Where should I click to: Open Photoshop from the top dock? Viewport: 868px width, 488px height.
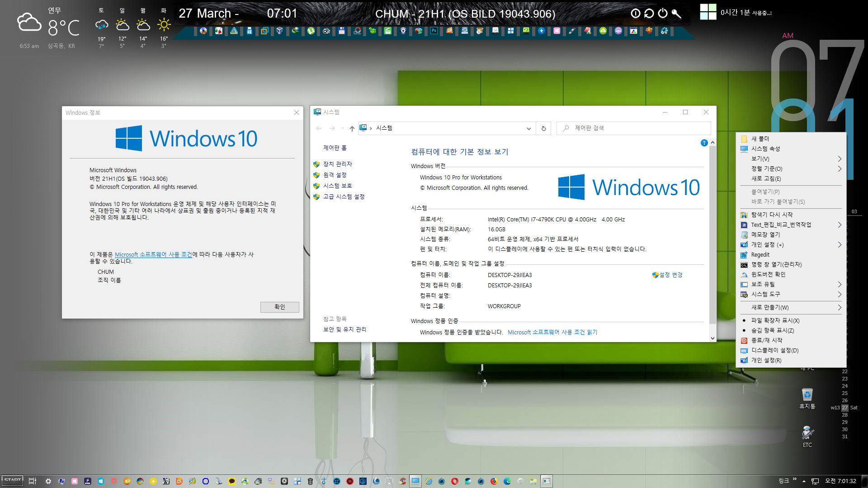pyautogui.click(x=434, y=31)
